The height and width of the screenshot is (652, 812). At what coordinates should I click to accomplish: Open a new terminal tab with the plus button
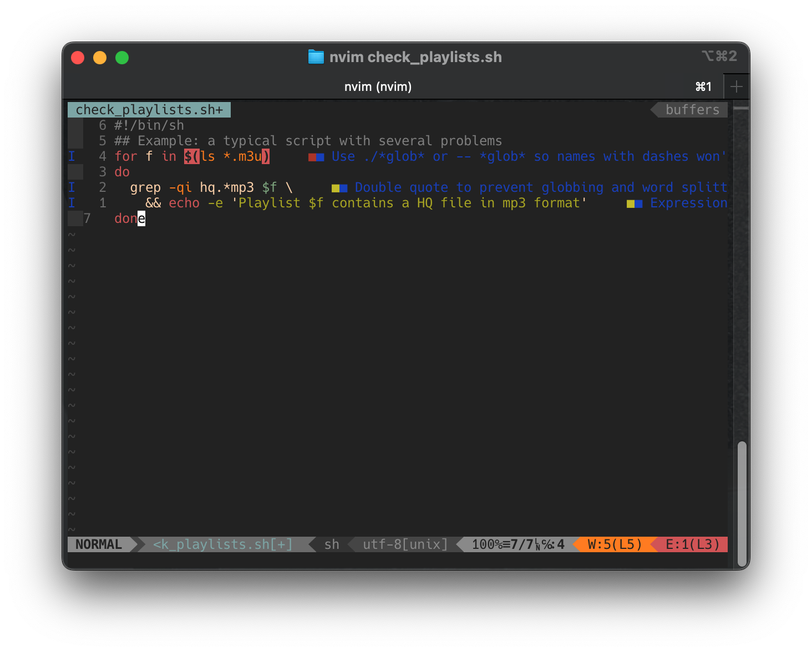(736, 86)
